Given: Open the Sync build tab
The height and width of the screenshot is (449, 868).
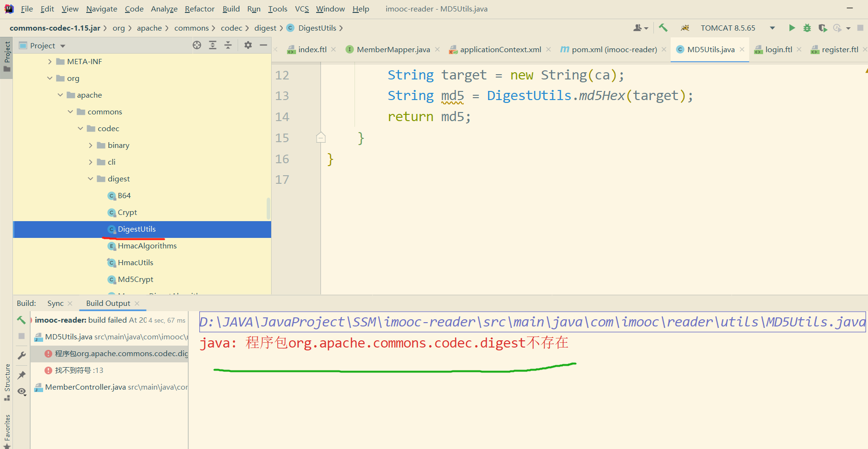Looking at the screenshot, I should click(x=56, y=303).
